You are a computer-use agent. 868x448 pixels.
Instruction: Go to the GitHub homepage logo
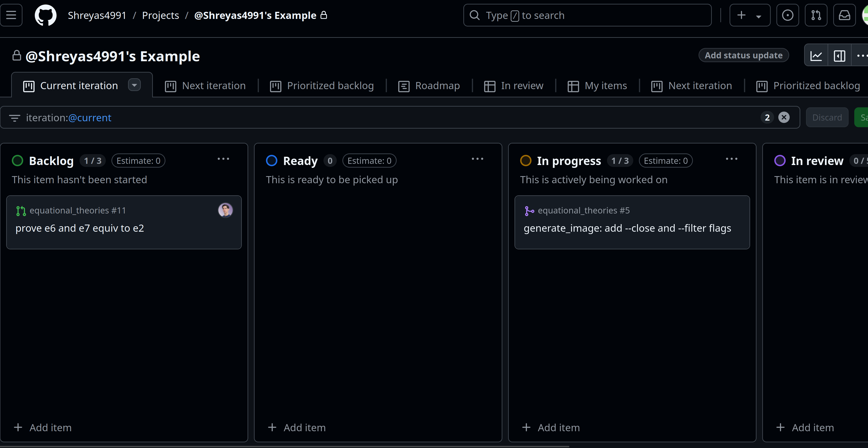tap(45, 15)
